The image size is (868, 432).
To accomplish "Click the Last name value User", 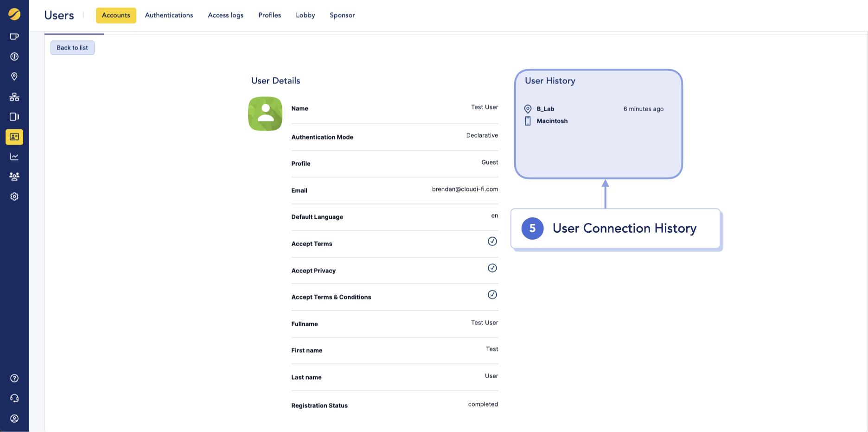I will tap(491, 376).
